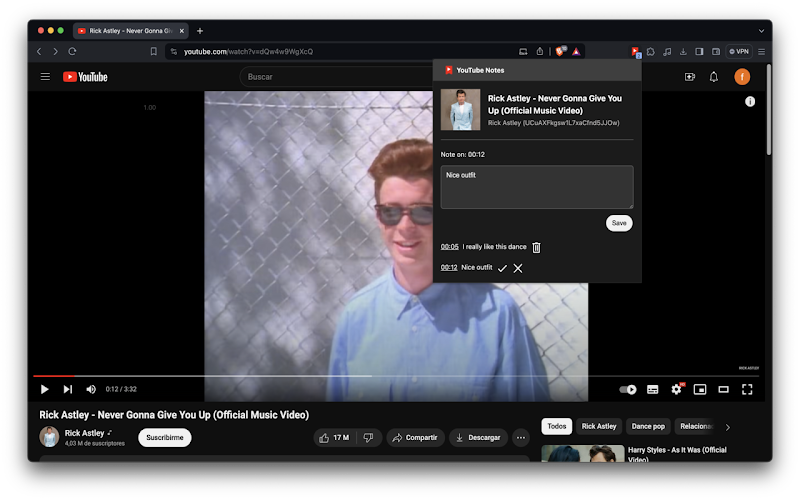Click the browser address bar URL
Image resolution: width=800 pixels, height=500 pixels.
(x=248, y=52)
